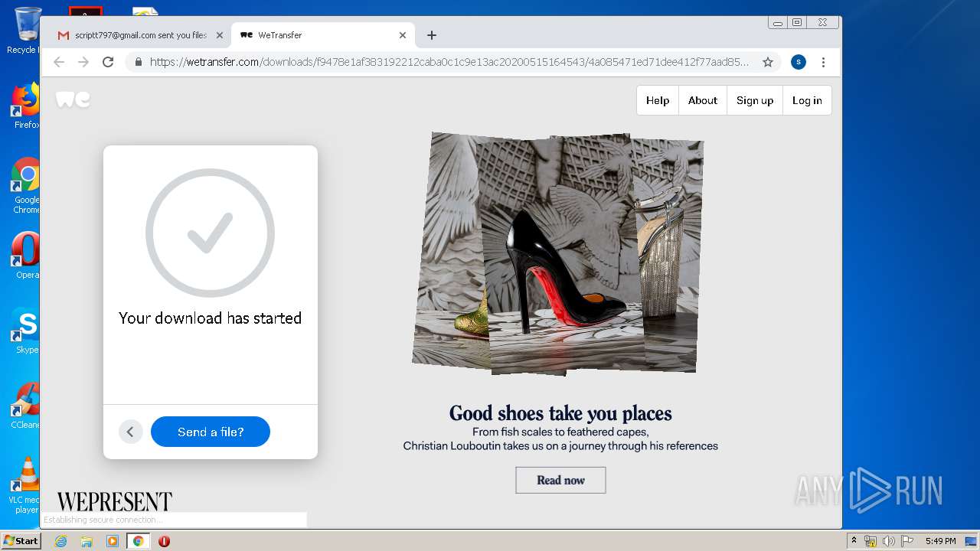Image resolution: width=980 pixels, height=551 pixels.
Task: Click the WeTransfer URL address bar
Action: click(x=449, y=62)
